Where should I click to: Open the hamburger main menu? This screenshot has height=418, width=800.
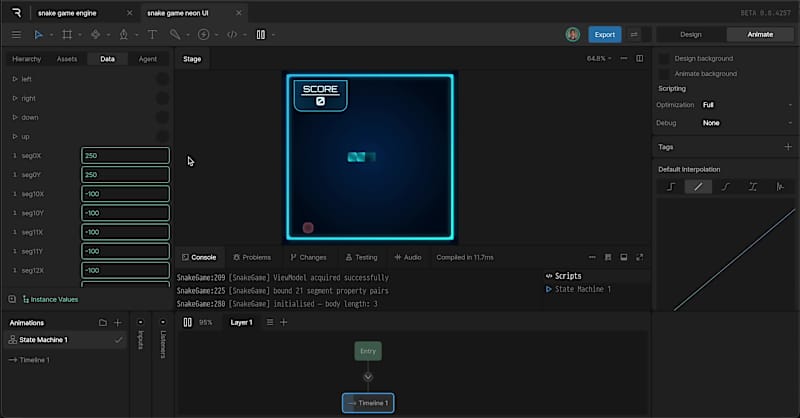(16, 35)
